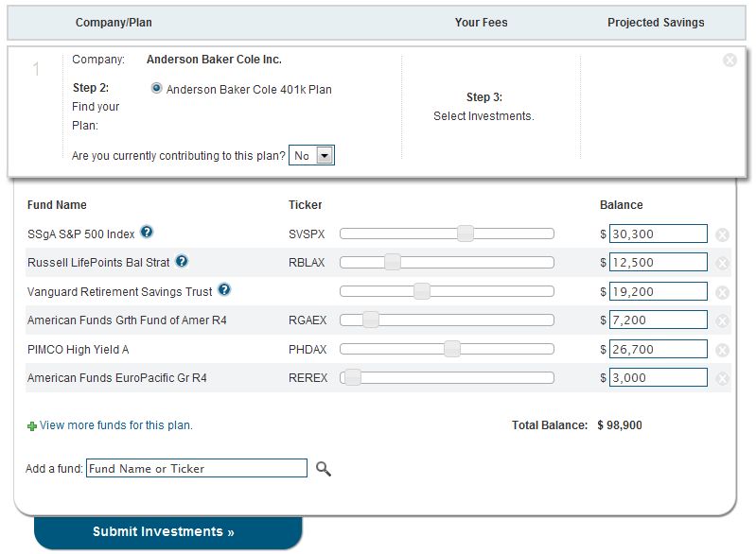Open help for Vanguard Retirement Savings Trust
The image size is (756, 554).
[224, 289]
